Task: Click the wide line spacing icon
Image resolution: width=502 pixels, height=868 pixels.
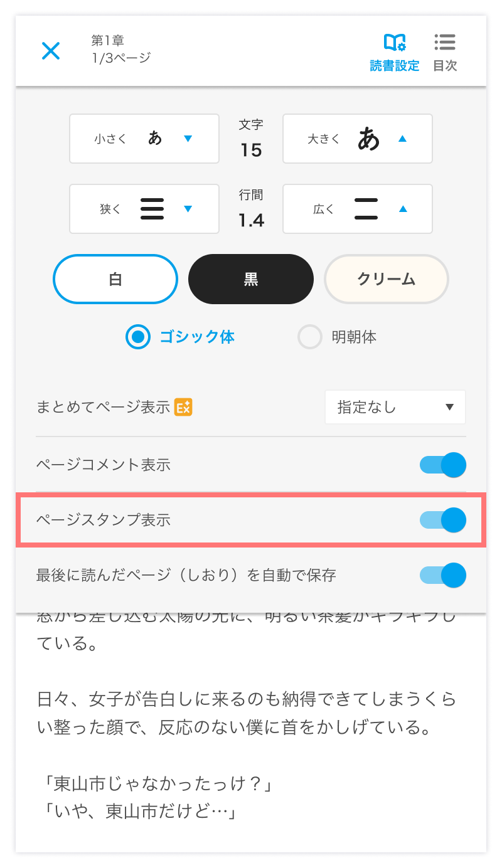Action: pyautogui.click(x=366, y=209)
